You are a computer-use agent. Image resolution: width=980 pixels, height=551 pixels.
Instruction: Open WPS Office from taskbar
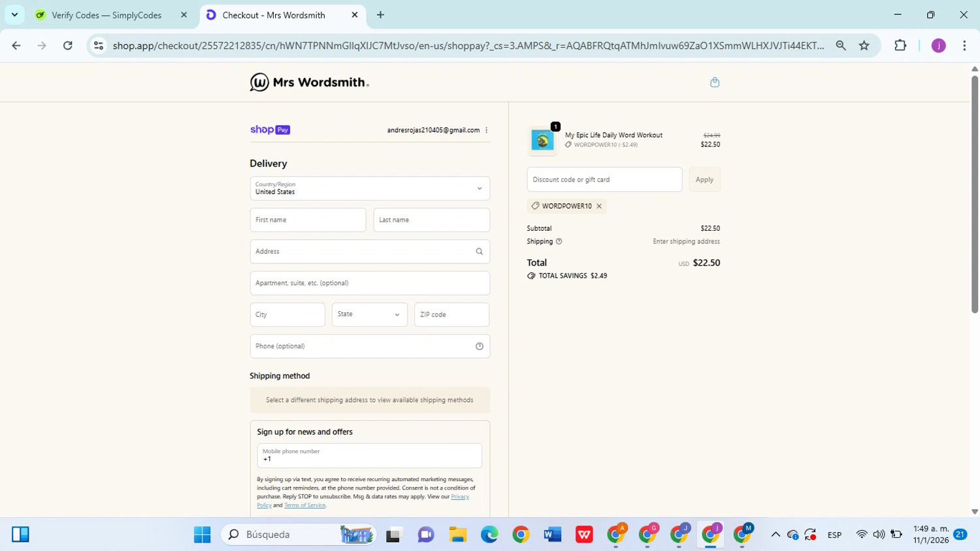(584, 535)
